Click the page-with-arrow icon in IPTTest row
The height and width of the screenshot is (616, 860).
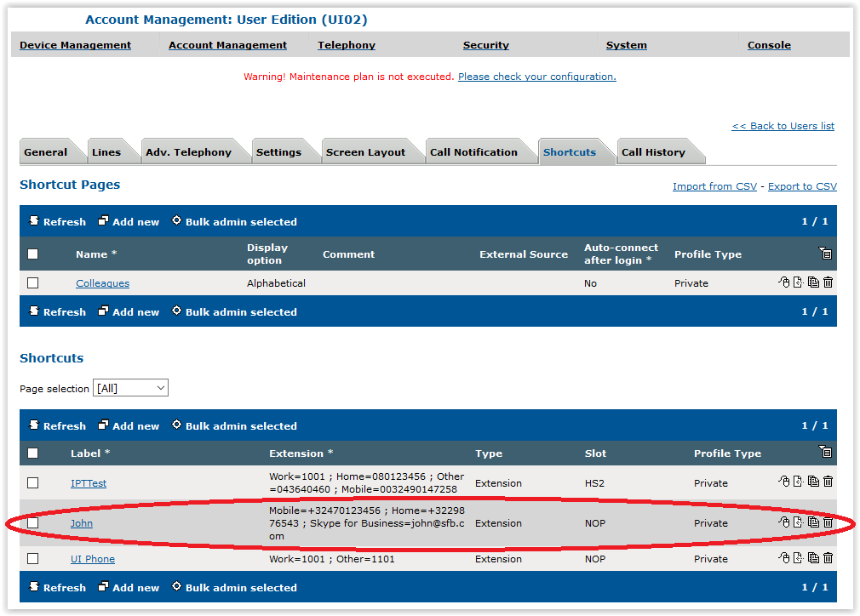[799, 482]
